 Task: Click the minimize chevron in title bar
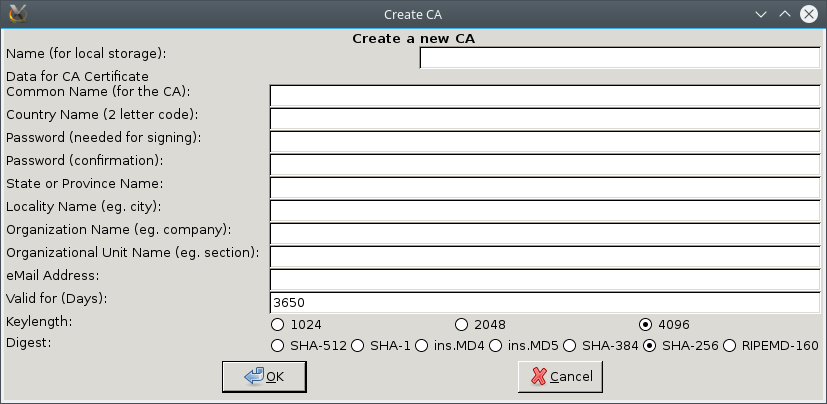(x=761, y=14)
